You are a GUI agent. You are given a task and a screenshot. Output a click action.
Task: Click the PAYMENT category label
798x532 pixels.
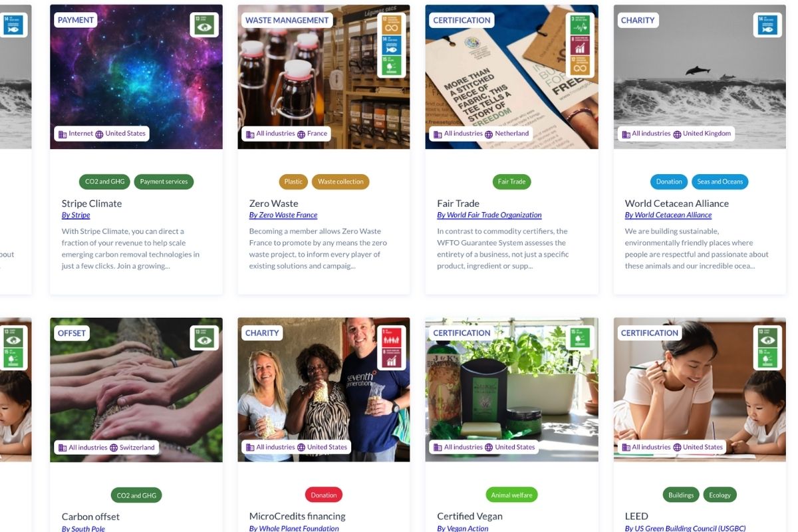(x=76, y=20)
